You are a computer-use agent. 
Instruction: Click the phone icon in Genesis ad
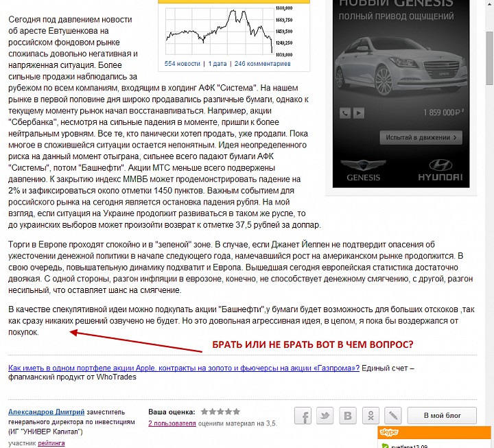tap(345, 113)
